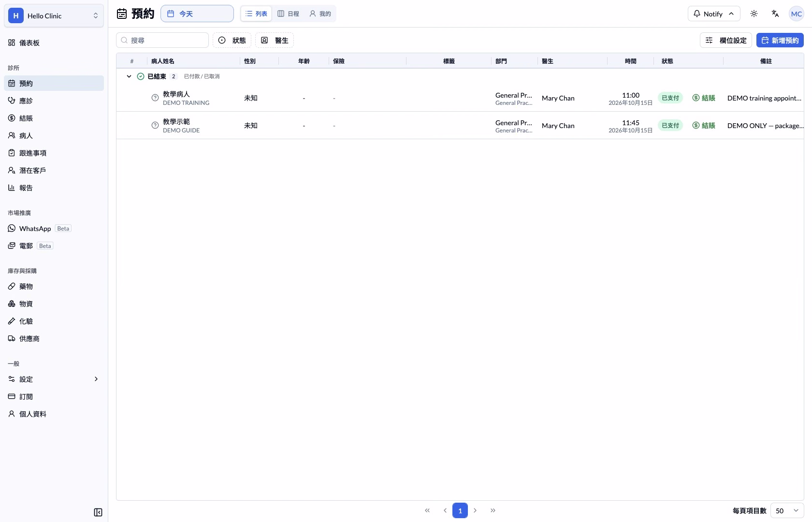812x522 pixels.
Task: Toggle light/dark theme sun icon
Action: pyautogui.click(x=754, y=14)
